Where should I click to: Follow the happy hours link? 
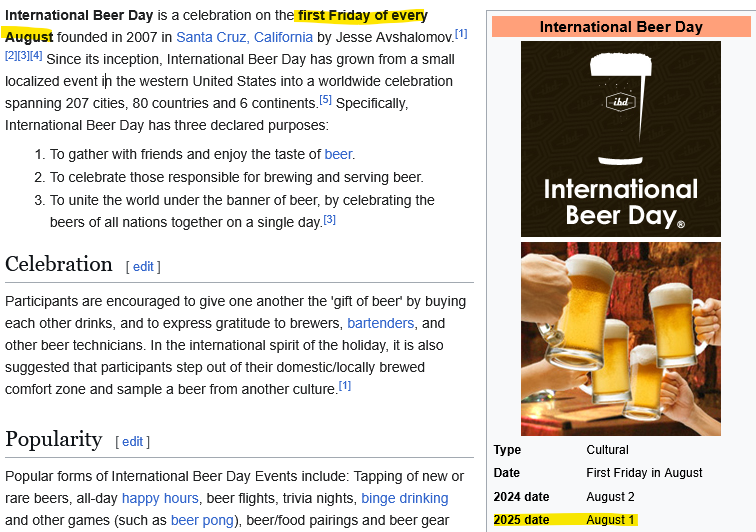[160, 498]
